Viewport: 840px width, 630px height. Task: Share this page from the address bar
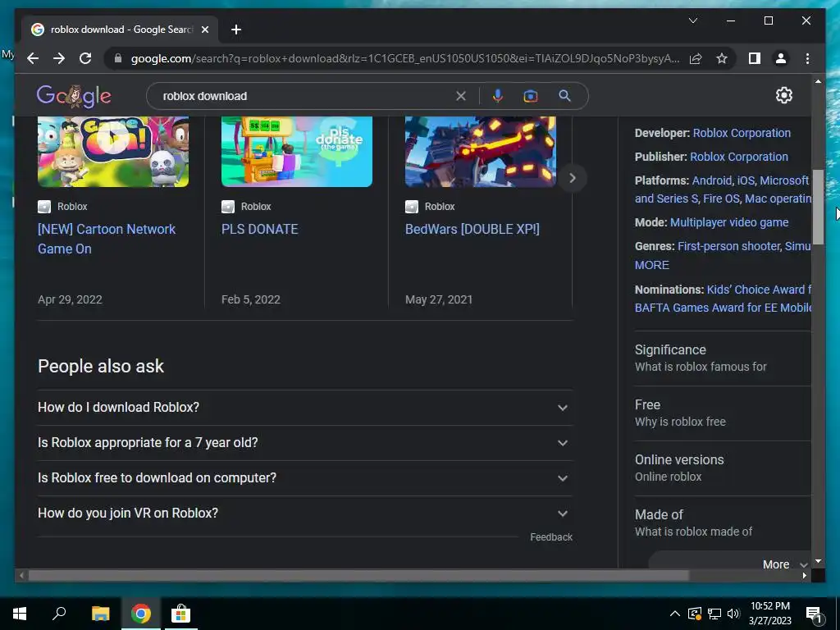[696, 58]
